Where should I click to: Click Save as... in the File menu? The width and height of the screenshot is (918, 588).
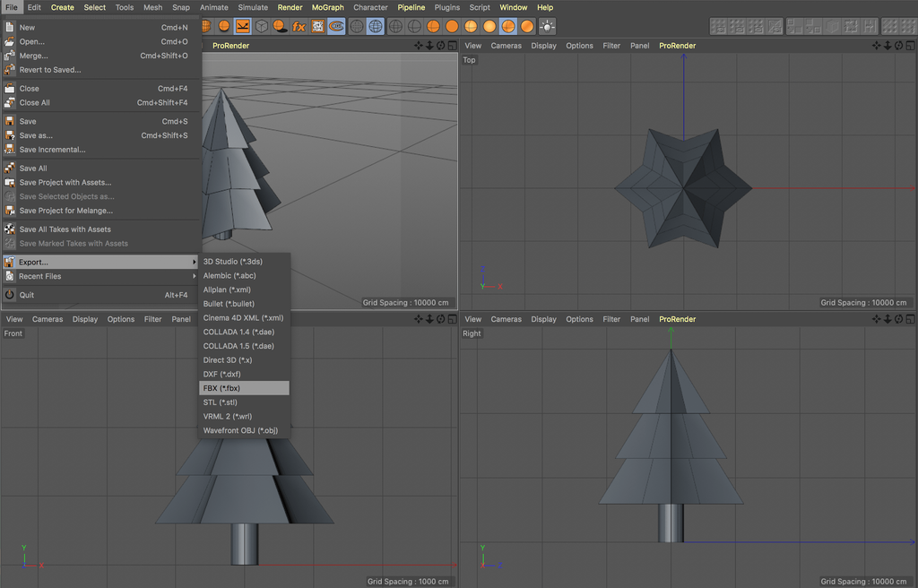[x=102, y=135]
